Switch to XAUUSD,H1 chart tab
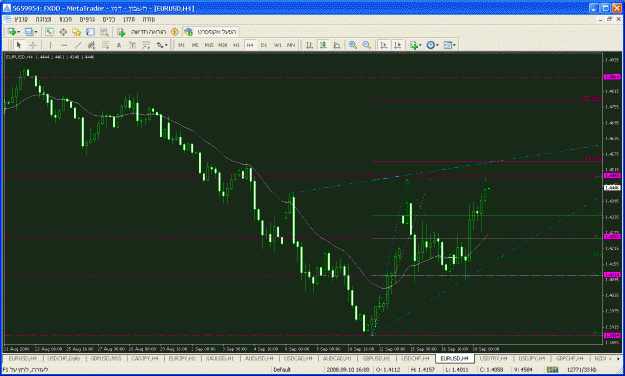Image resolution: width=625 pixels, height=376 pixels. (x=220, y=358)
